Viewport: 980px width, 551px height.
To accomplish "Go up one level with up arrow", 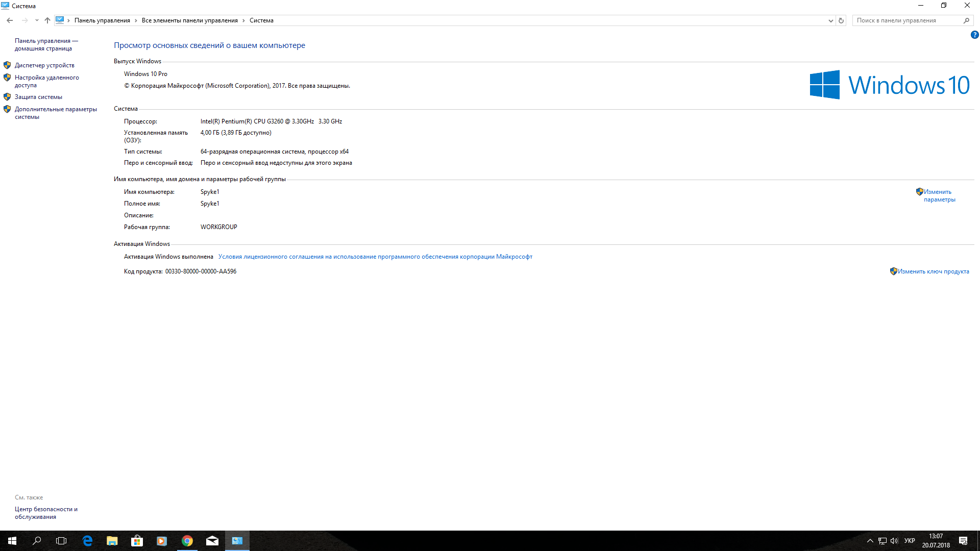I will click(47, 20).
